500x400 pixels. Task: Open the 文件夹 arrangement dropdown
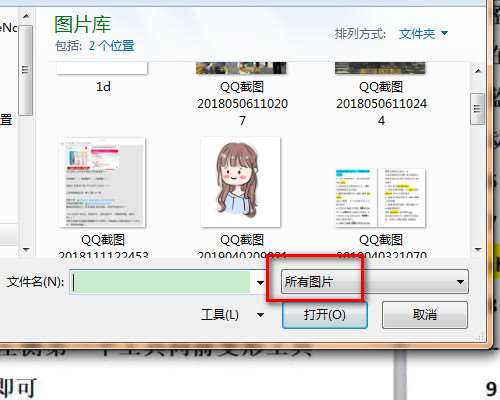click(x=423, y=33)
